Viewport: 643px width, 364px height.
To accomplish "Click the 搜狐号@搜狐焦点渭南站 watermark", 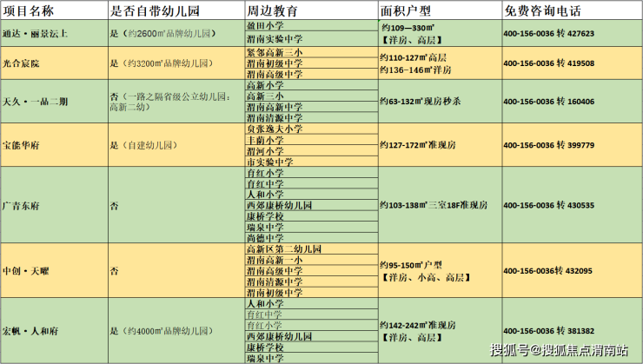I will click(559, 349).
